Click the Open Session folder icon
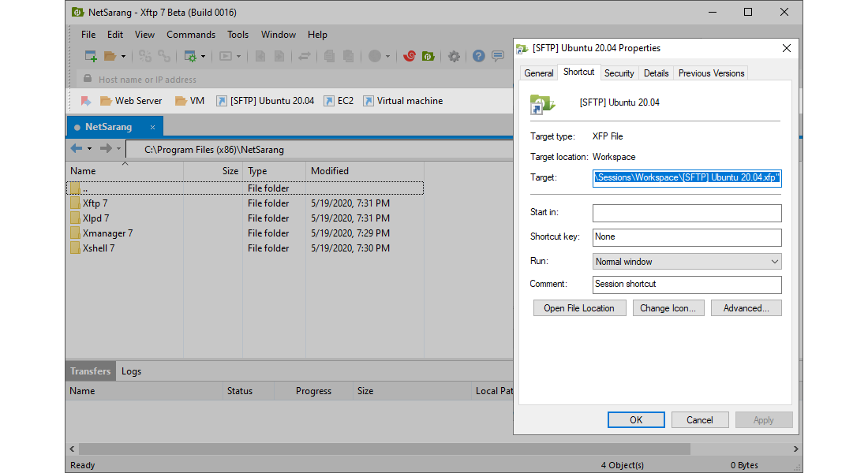Screen dimensions: 868x473 click(x=110, y=56)
